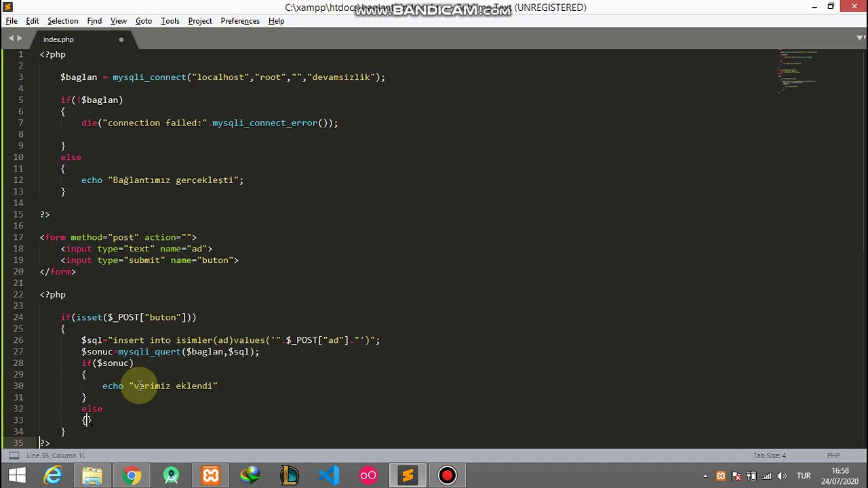The image size is (868, 488).
Task: Open the Project menu
Action: pos(200,21)
